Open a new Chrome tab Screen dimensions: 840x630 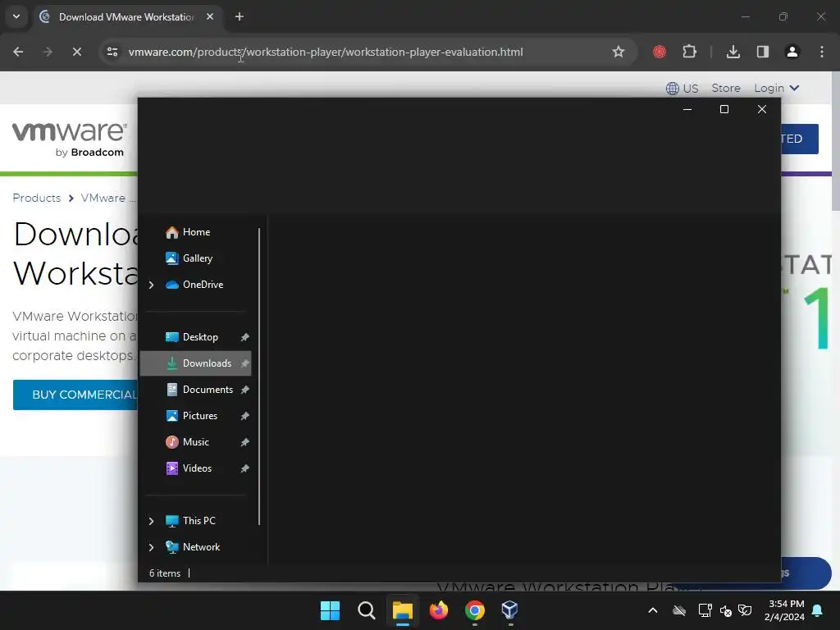tap(240, 16)
